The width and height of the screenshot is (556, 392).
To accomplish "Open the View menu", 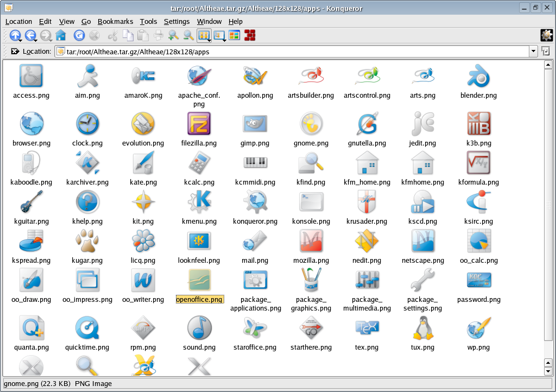I will (x=67, y=22).
